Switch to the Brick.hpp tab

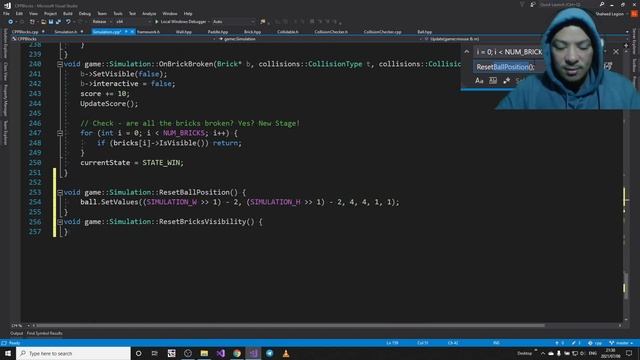[252, 31]
